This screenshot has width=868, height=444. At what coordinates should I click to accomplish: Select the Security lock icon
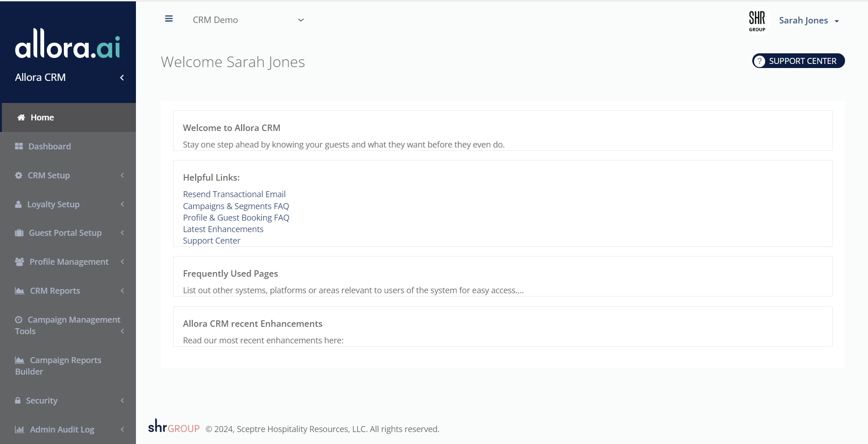17,400
